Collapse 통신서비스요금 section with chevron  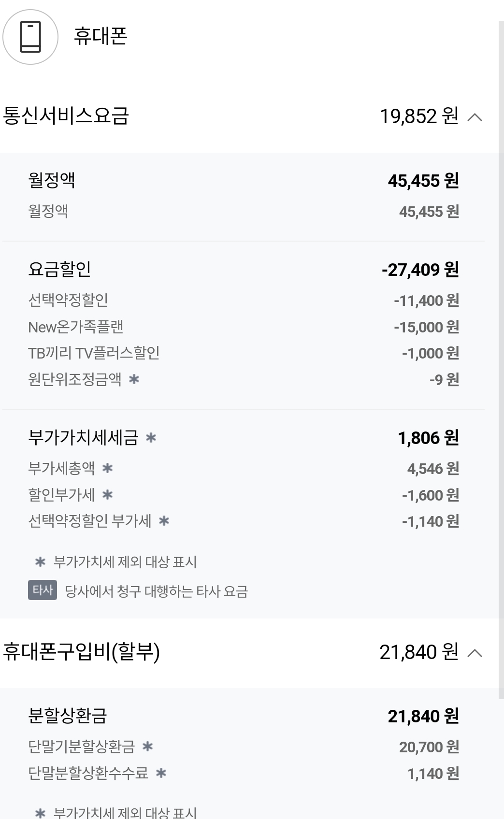[475, 117]
